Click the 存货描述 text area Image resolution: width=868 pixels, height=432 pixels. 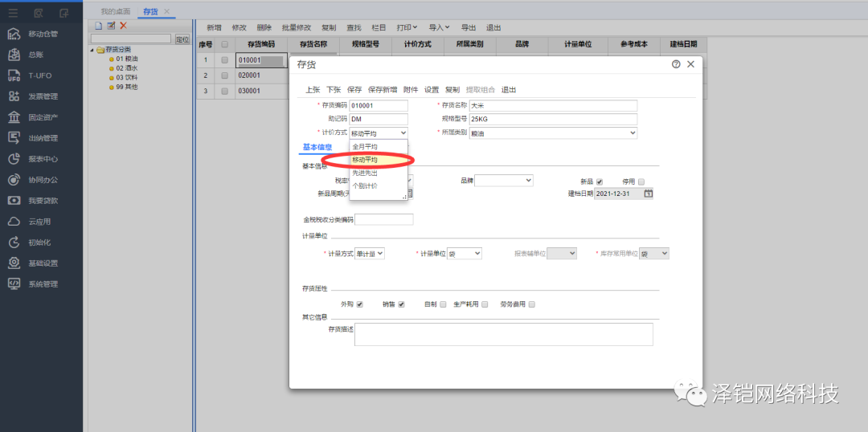[x=503, y=334]
